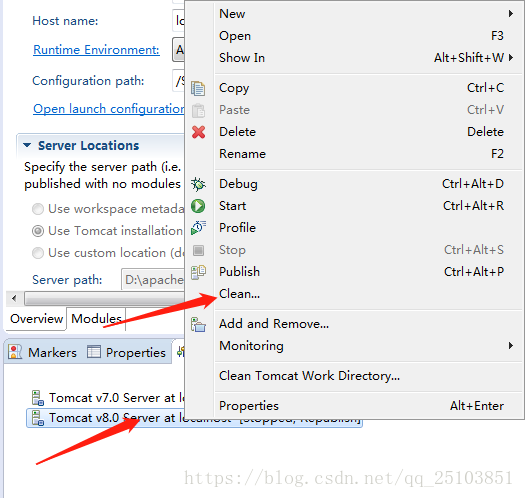Screen dimensions: 525x498
Task: Click the green Start play icon
Action: pos(198,206)
